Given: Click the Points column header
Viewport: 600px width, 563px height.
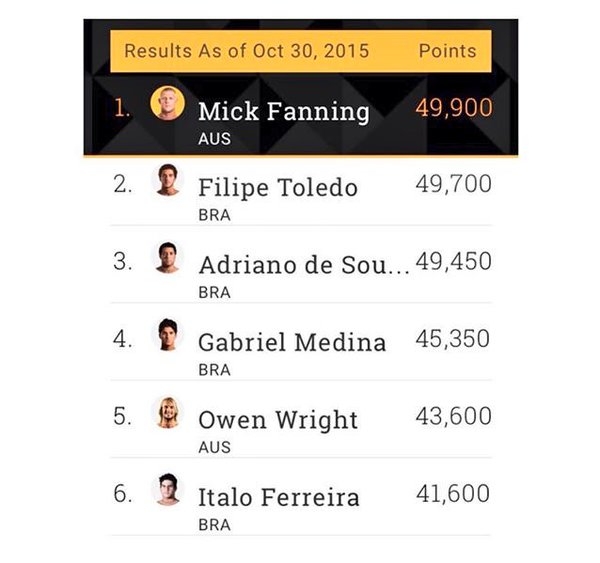Looking at the screenshot, I should coord(447,51).
